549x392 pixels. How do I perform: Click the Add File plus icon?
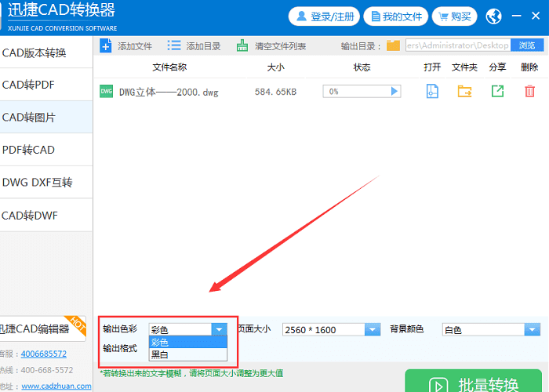click(105, 45)
